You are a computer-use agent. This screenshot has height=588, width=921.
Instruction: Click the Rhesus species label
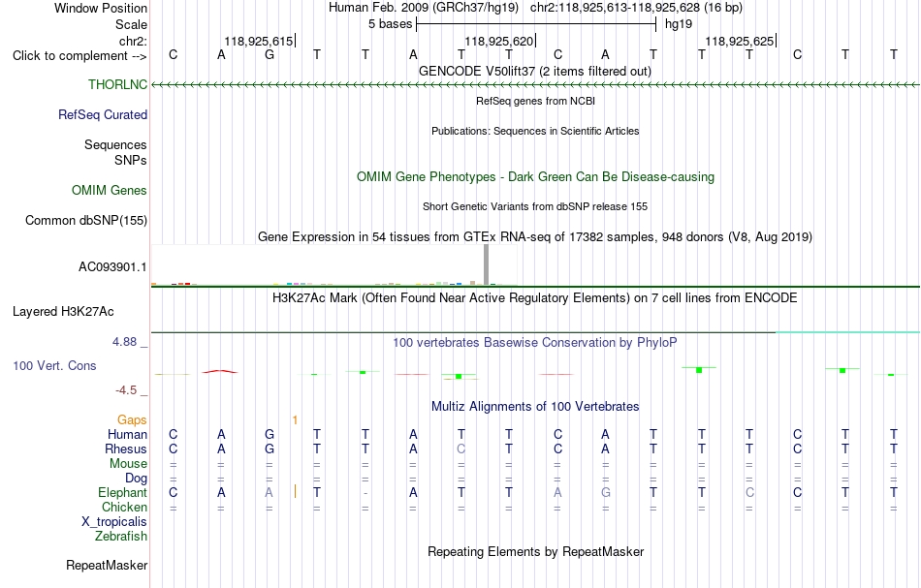point(126,449)
